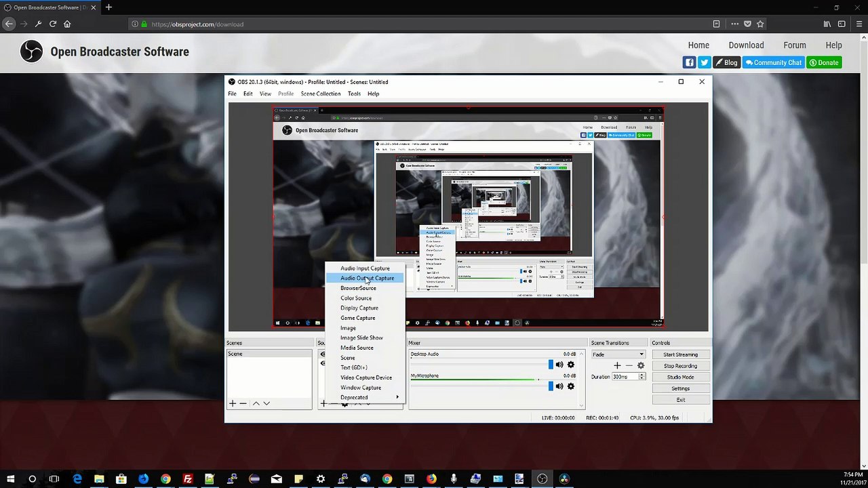The height and width of the screenshot is (488, 868).
Task: Increase Duration using spinner arrows
Action: click(642, 375)
